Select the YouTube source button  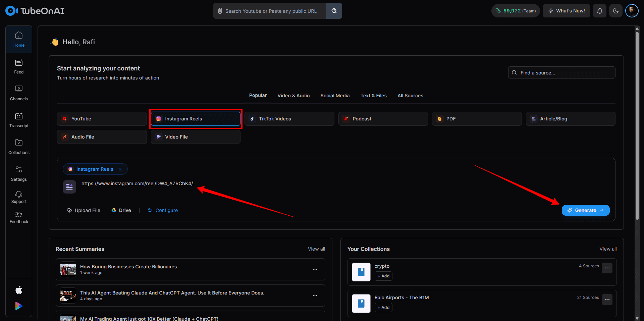click(102, 119)
